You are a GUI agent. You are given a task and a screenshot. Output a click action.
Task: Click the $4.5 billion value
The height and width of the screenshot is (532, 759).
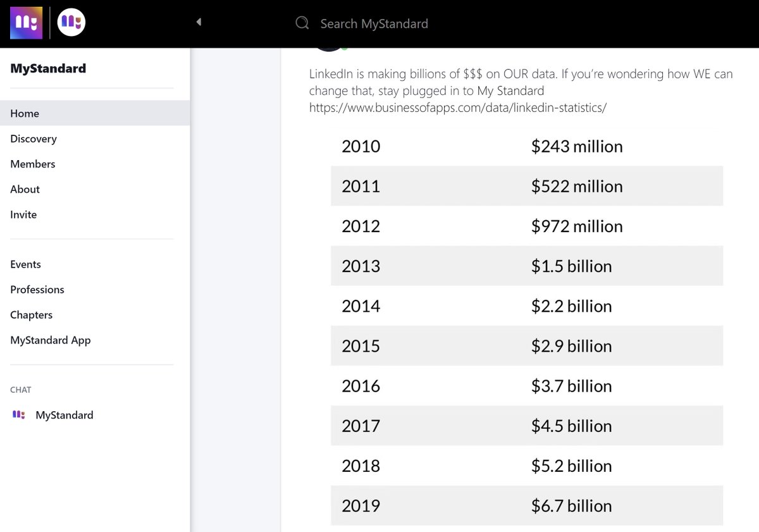point(572,425)
